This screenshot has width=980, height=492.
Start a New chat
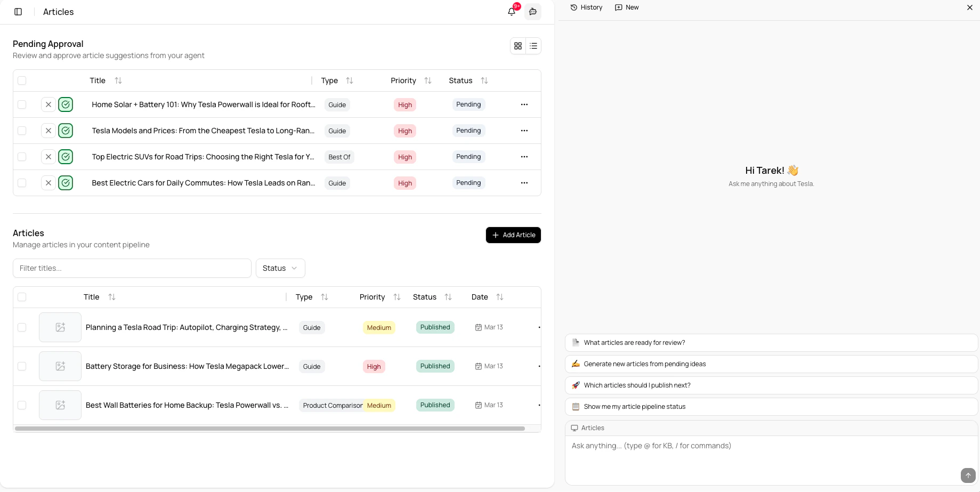coord(627,7)
